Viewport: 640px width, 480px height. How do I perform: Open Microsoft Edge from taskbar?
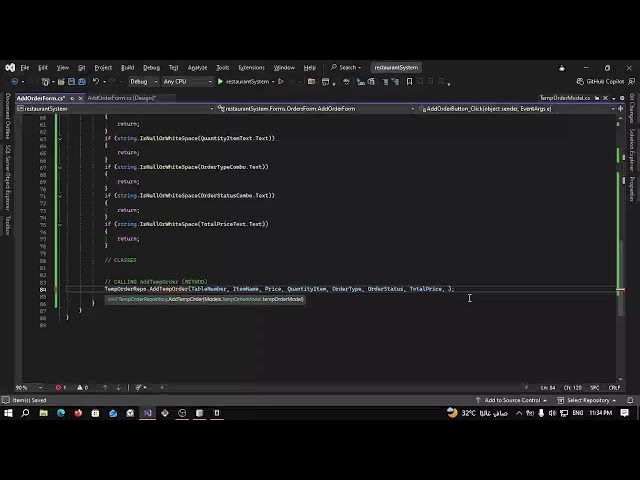[x=61, y=413]
